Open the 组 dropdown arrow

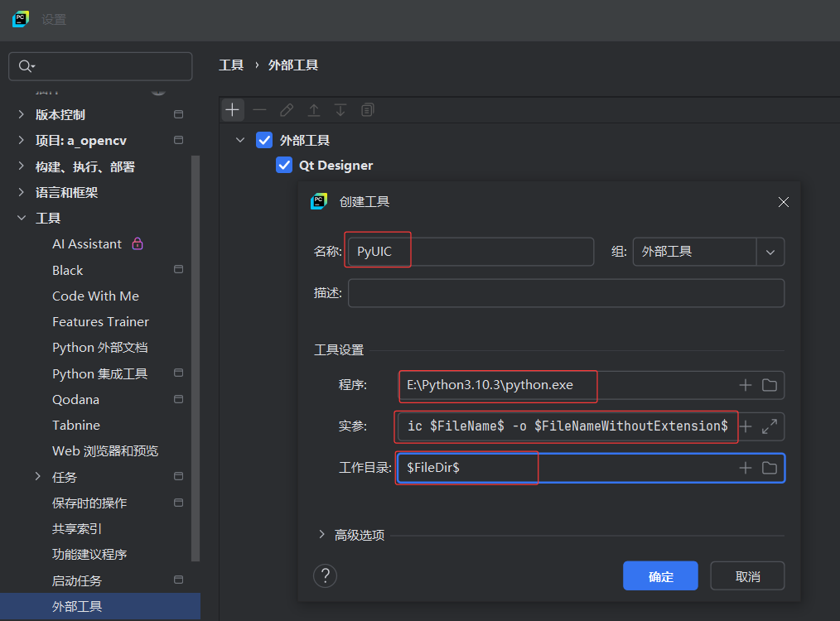coord(770,253)
